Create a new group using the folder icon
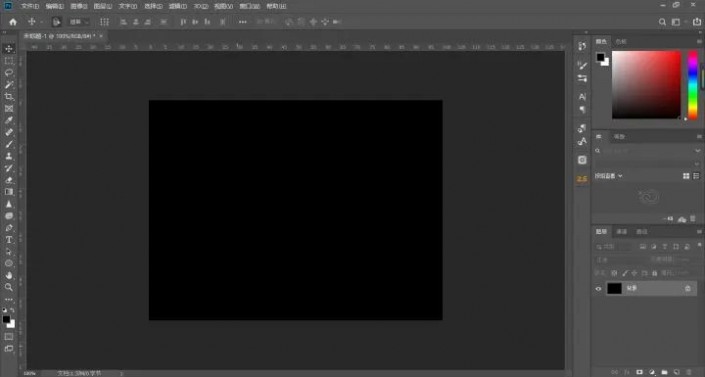 [664, 373]
